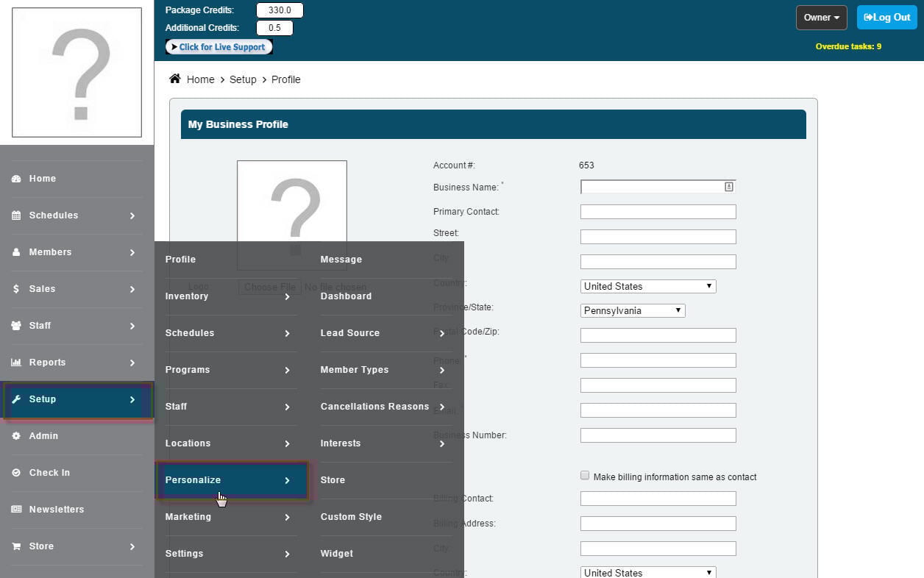Click the Reports bar chart icon
The width and height of the screenshot is (924, 578).
tap(16, 363)
